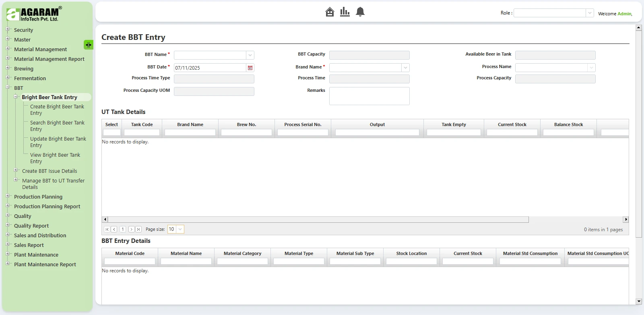Open the BBT Name dropdown

[x=250, y=55]
